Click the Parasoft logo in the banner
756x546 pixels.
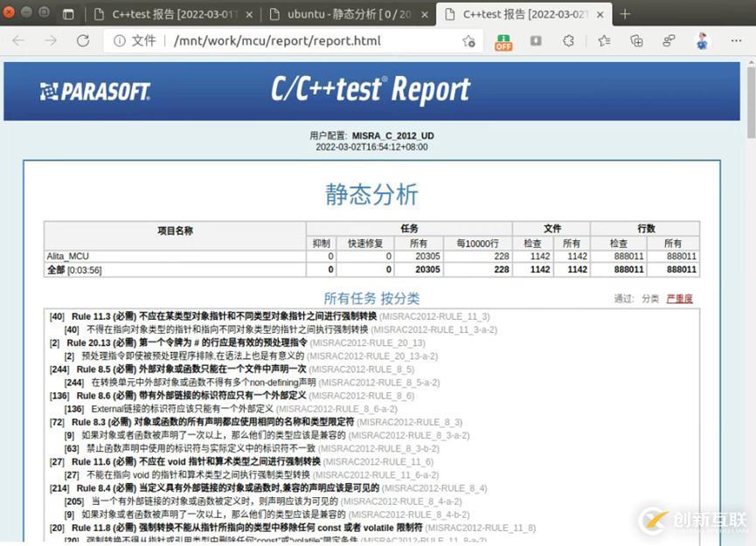click(x=95, y=91)
